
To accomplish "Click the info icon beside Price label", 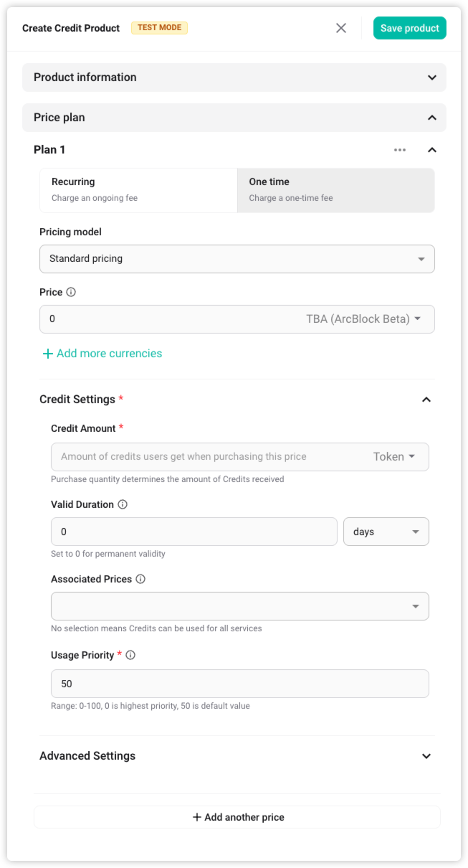I will pos(71,292).
